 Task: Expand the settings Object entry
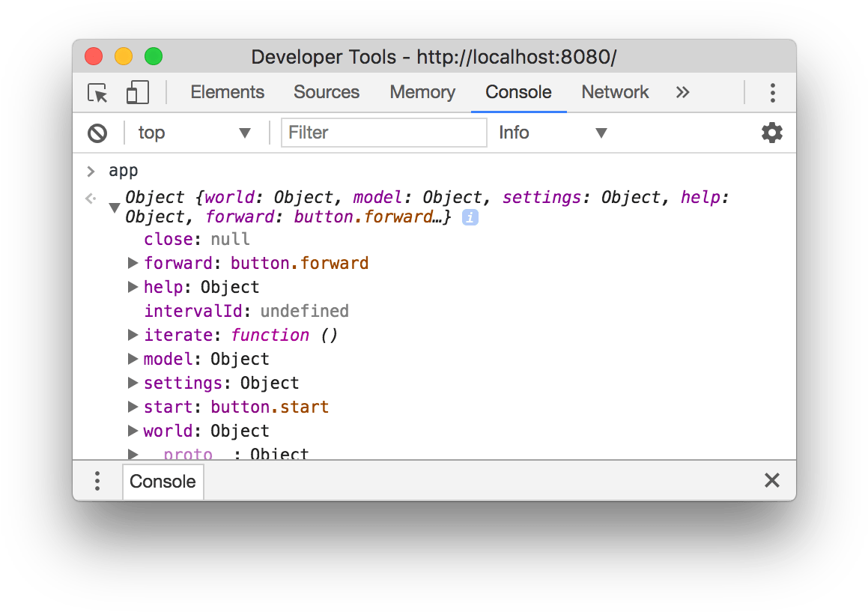pos(133,383)
